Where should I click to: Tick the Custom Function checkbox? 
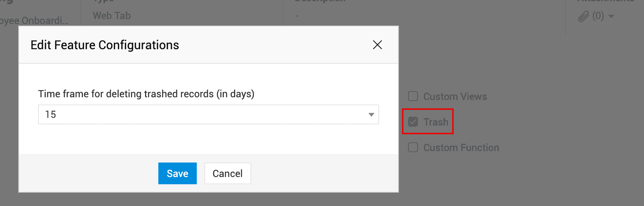[413, 148]
